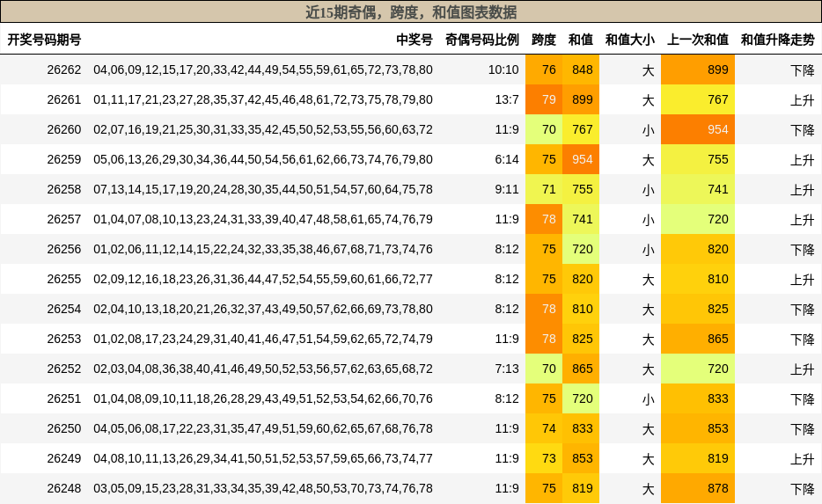Image resolution: width=822 pixels, height=504 pixels.
Task: Click sum value 810 in row 26254
Action: click(x=581, y=309)
